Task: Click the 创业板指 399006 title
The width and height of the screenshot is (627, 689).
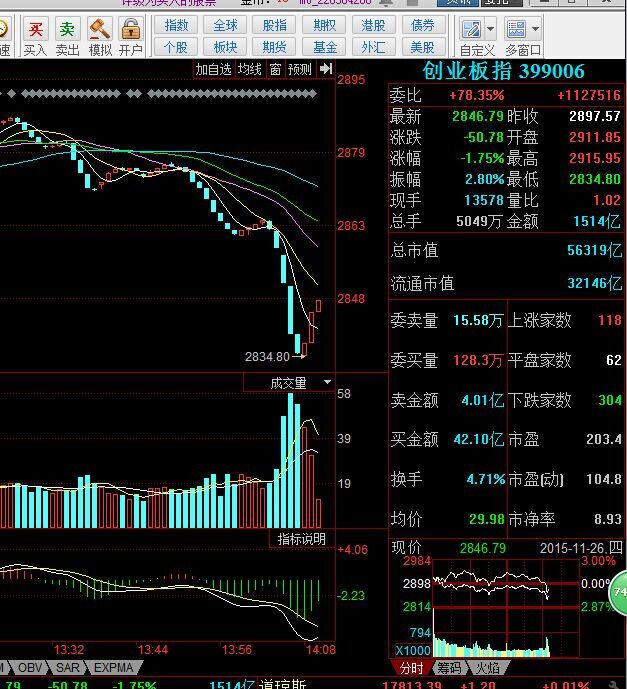Action: (x=504, y=71)
